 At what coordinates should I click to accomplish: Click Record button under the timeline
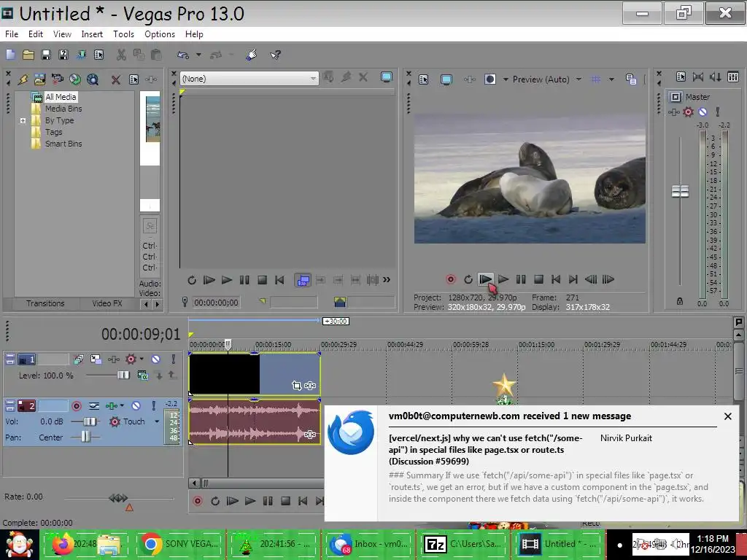(197, 501)
